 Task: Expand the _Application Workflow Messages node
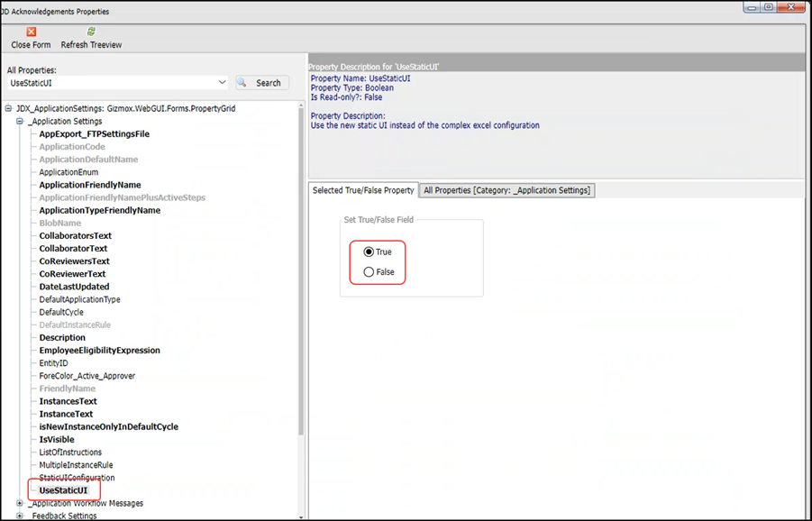[x=20, y=504]
